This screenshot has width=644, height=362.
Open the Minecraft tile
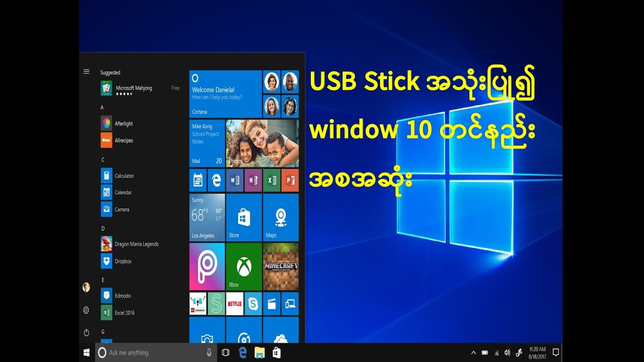[281, 266]
